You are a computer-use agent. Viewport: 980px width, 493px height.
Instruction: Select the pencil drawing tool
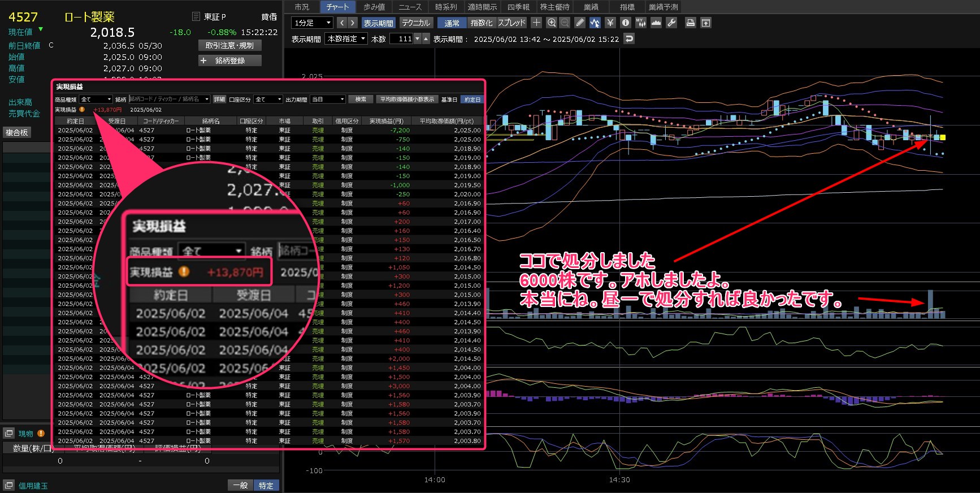pos(580,23)
